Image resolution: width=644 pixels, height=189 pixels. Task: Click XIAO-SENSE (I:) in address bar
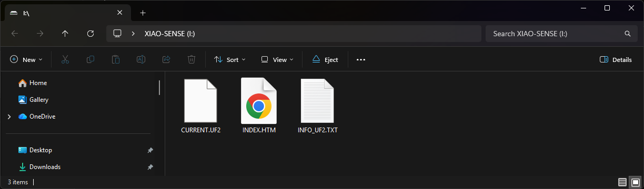[170, 34]
